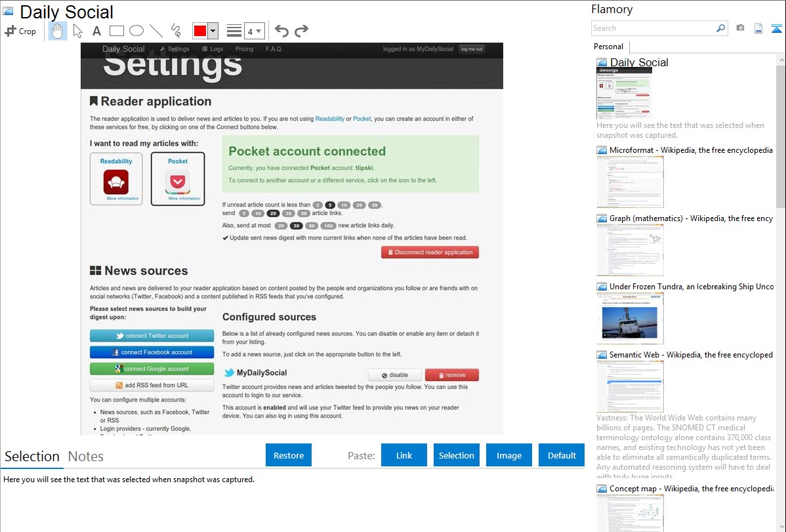Click Logs in the page navbar
The height and width of the screenshot is (532, 786).
(x=213, y=49)
